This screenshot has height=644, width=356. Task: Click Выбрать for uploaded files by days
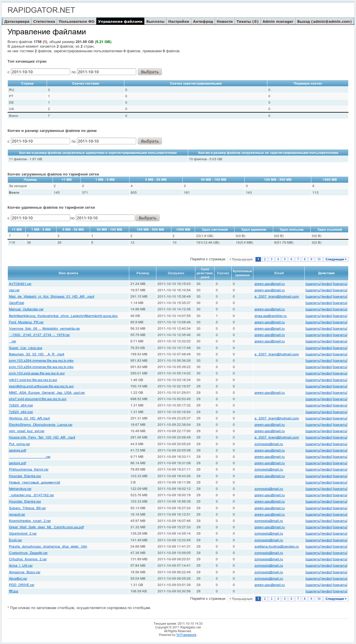(x=150, y=141)
